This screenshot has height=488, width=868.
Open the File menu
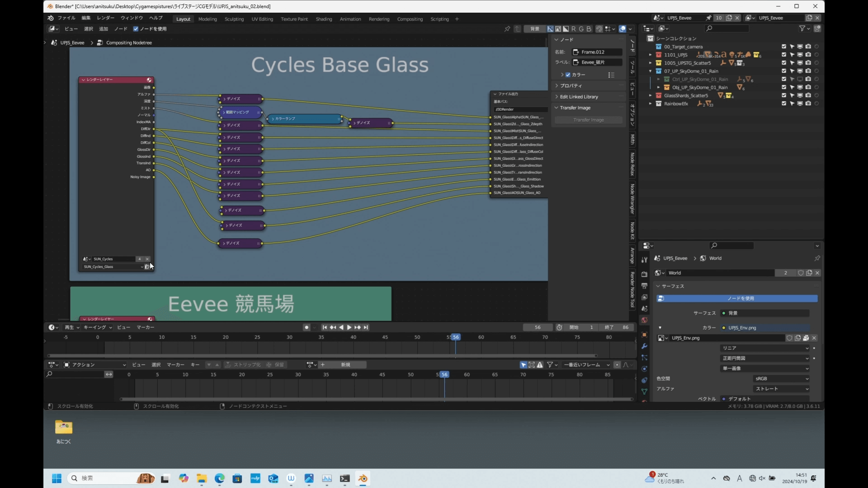(x=66, y=18)
